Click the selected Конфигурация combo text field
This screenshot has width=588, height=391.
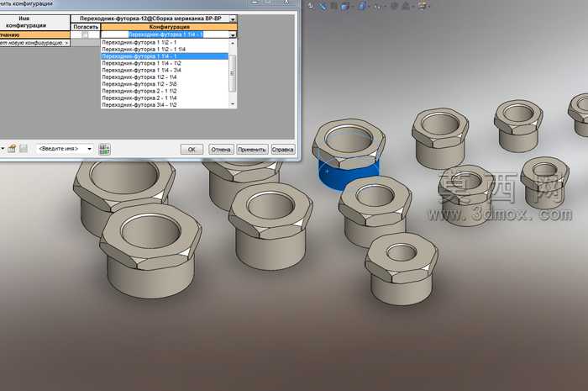[x=165, y=34]
